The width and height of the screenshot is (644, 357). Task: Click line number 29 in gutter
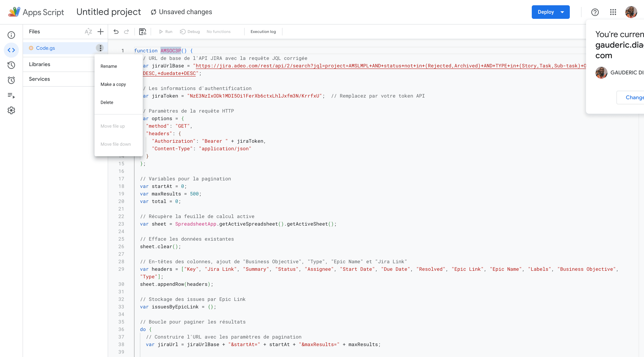click(x=121, y=269)
